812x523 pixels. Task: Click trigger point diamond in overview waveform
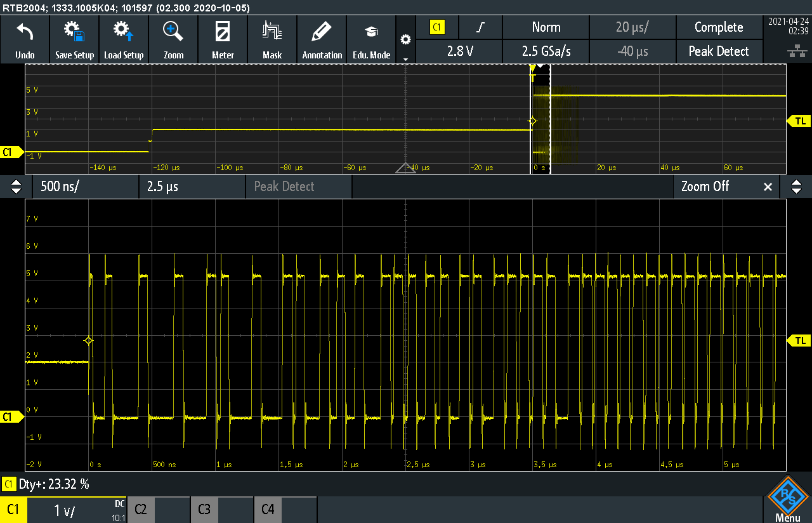(533, 121)
